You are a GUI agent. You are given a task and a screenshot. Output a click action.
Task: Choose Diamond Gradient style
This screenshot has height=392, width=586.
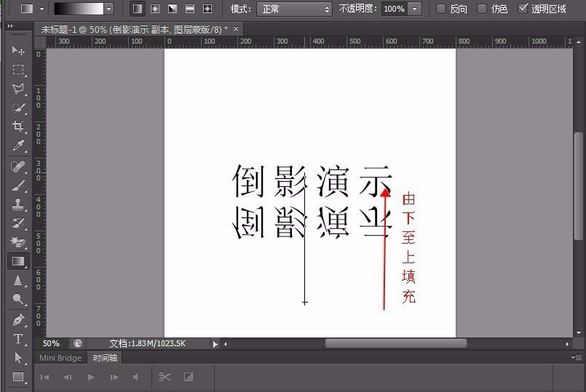(207, 9)
